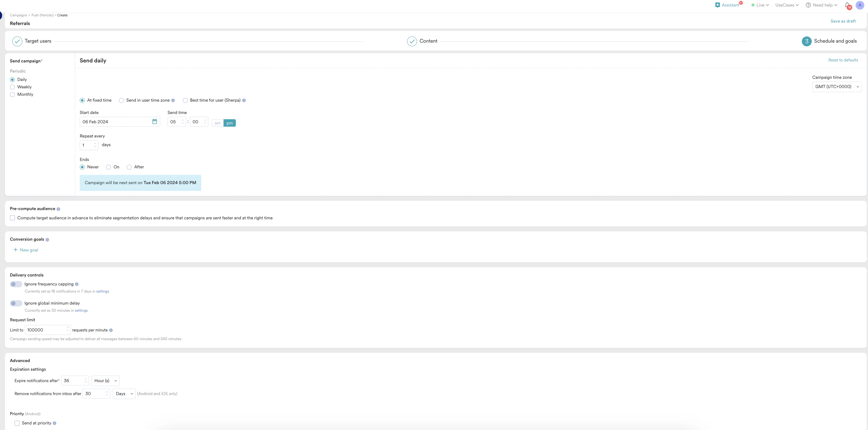The image size is (868, 430).
Task: Go to the Target users step
Action: coord(38,41)
